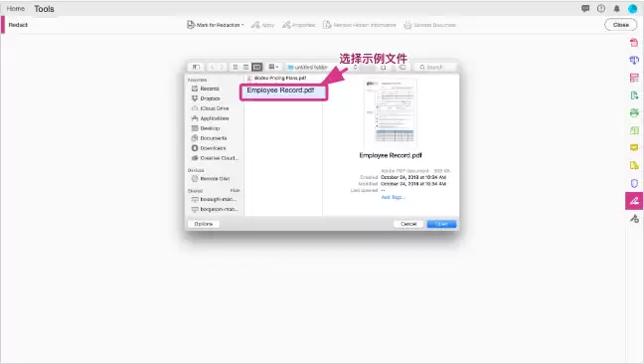Image resolution: width=644 pixels, height=364 pixels.
Task: Open the Export PDF tool in right rail
Action: 634,95
